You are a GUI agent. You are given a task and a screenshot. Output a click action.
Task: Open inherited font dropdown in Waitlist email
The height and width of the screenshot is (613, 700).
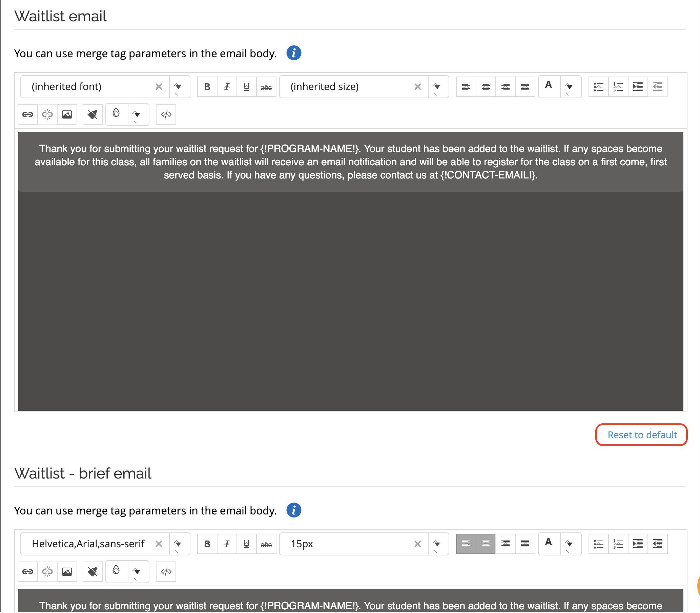(178, 87)
